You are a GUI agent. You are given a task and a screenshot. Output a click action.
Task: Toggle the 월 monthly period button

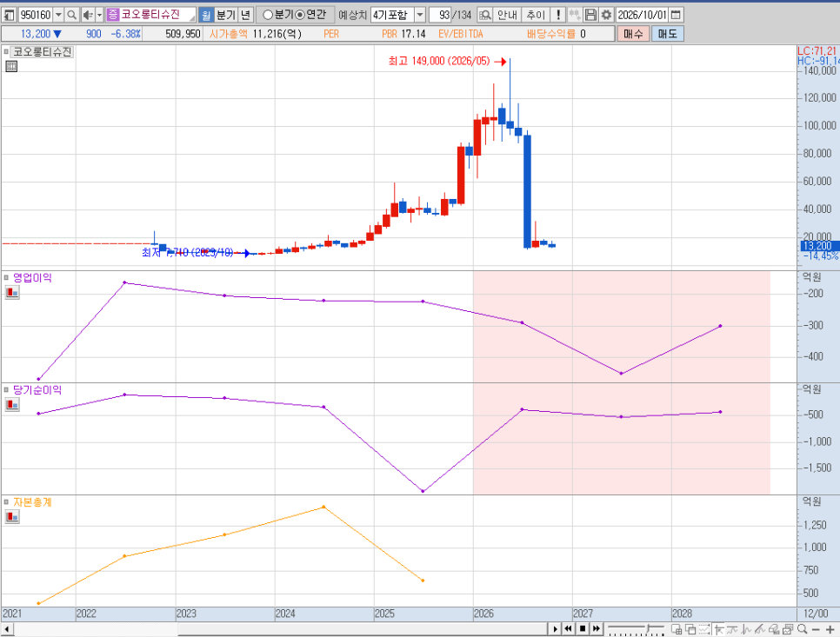pyautogui.click(x=206, y=15)
